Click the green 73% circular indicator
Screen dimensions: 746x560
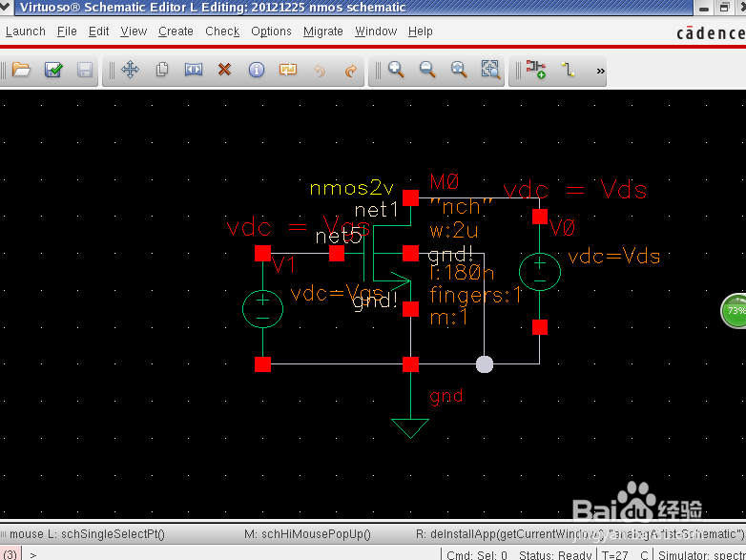(x=735, y=311)
